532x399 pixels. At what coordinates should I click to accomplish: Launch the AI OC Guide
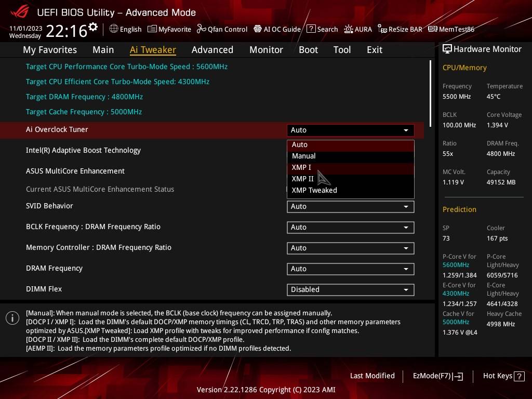click(277, 29)
